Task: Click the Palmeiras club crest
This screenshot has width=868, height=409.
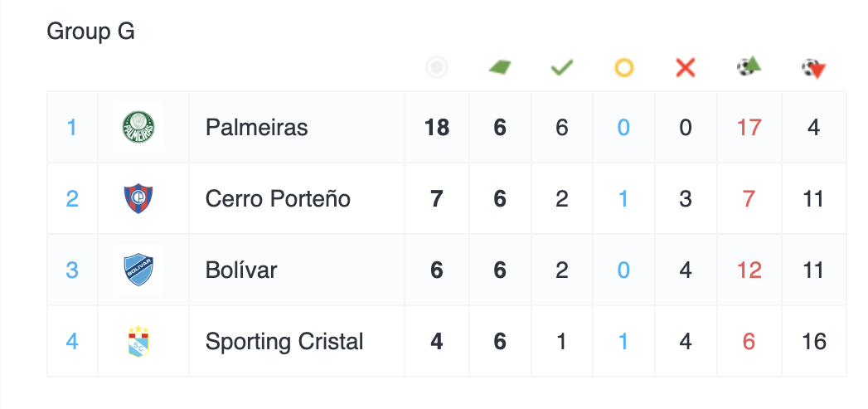Action: pyautogui.click(x=138, y=128)
